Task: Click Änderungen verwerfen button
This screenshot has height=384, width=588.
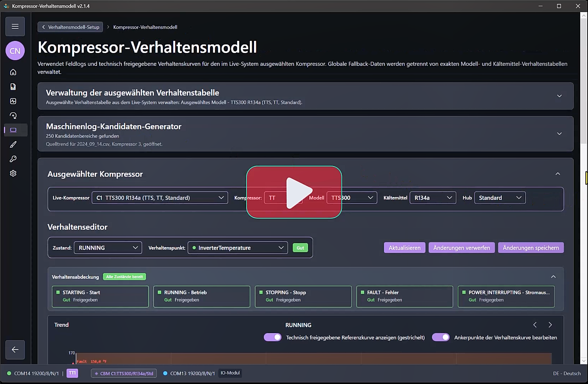Action: [462, 248]
